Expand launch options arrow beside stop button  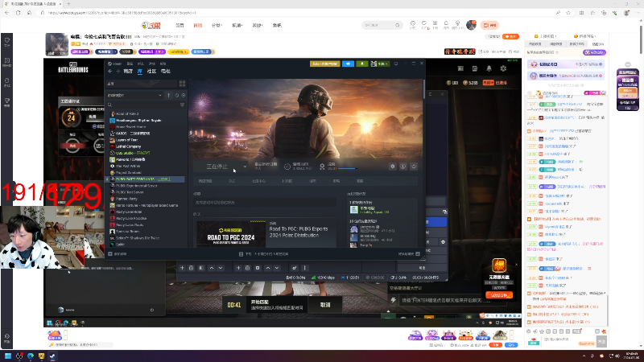pos(245,167)
